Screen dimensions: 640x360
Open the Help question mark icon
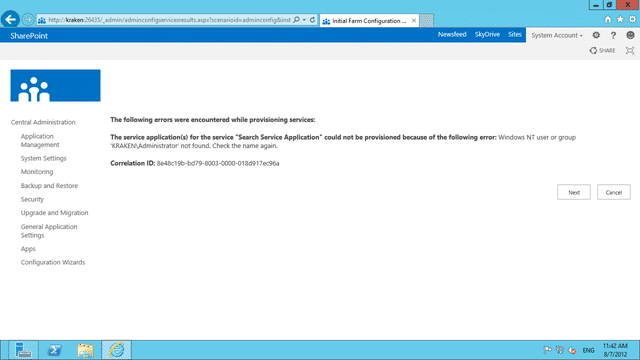(613, 35)
